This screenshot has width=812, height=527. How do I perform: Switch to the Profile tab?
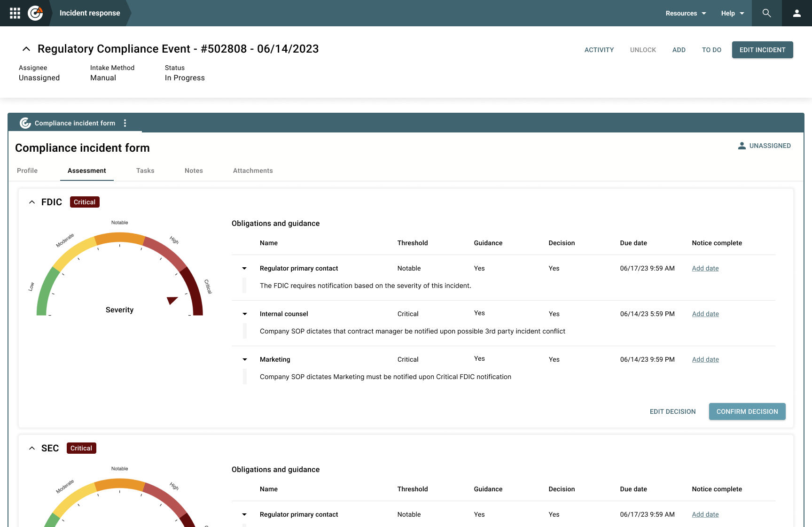tap(27, 170)
